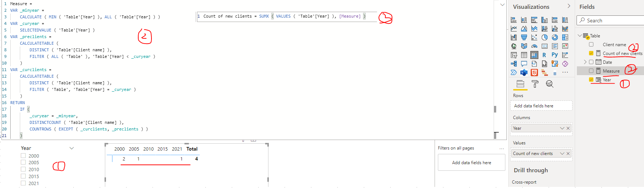The width and height of the screenshot is (644, 188).
Task: Click the Total column header in matrix
Action: coord(192,149)
